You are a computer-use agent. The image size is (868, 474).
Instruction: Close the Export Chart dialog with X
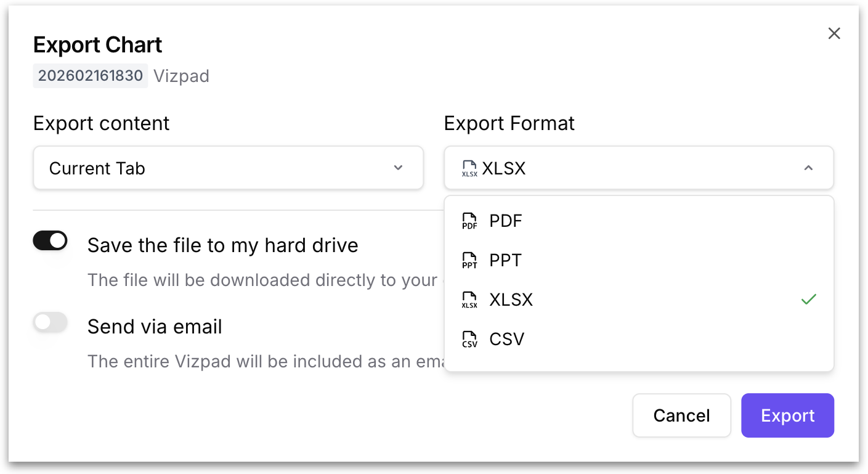point(834,33)
